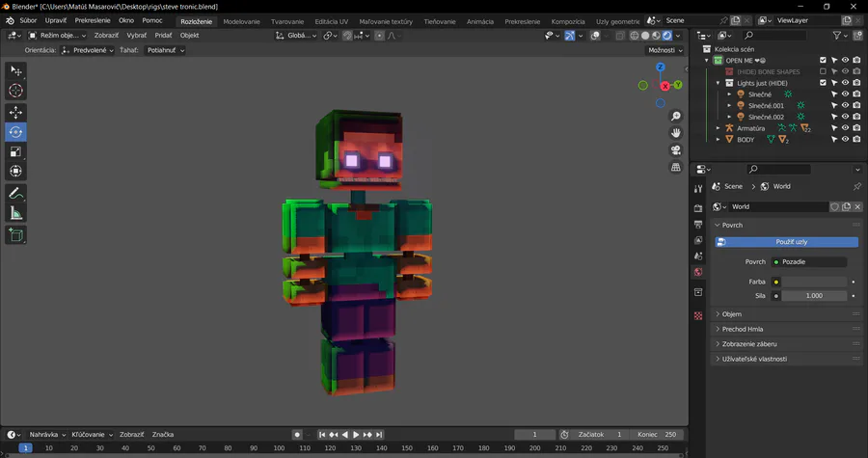The width and height of the screenshot is (868, 458).
Task: Hide the Armatúra object with eye icon
Action: [x=845, y=128]
